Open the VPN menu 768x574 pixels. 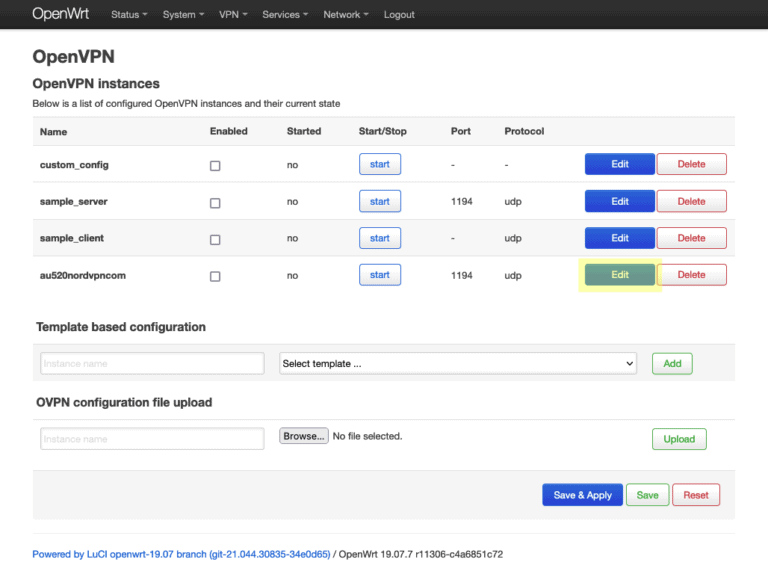234,15
